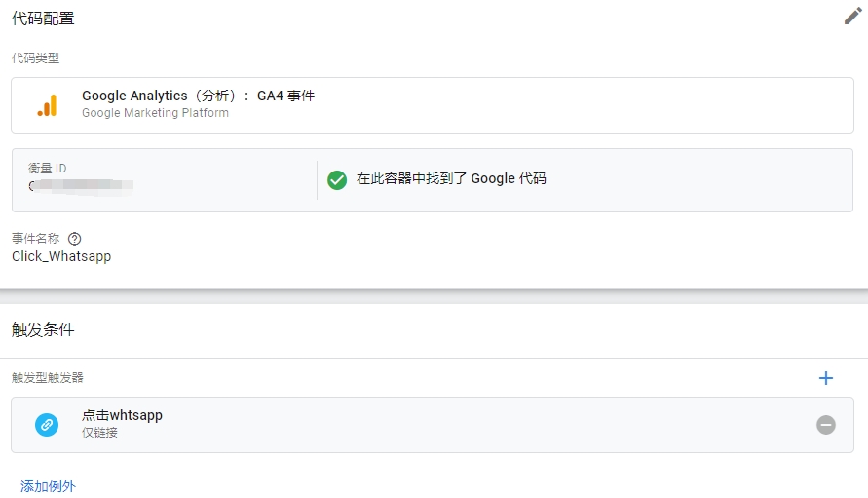This screenshot has width=868, height=498.
Task: Open the help icon beside 事件名称
Action: [74, 239]
